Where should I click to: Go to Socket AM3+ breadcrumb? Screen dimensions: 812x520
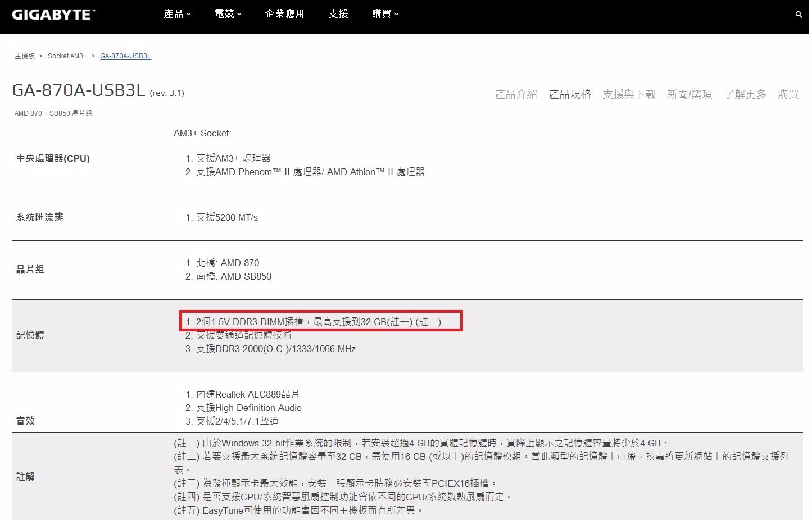(67, 56)
